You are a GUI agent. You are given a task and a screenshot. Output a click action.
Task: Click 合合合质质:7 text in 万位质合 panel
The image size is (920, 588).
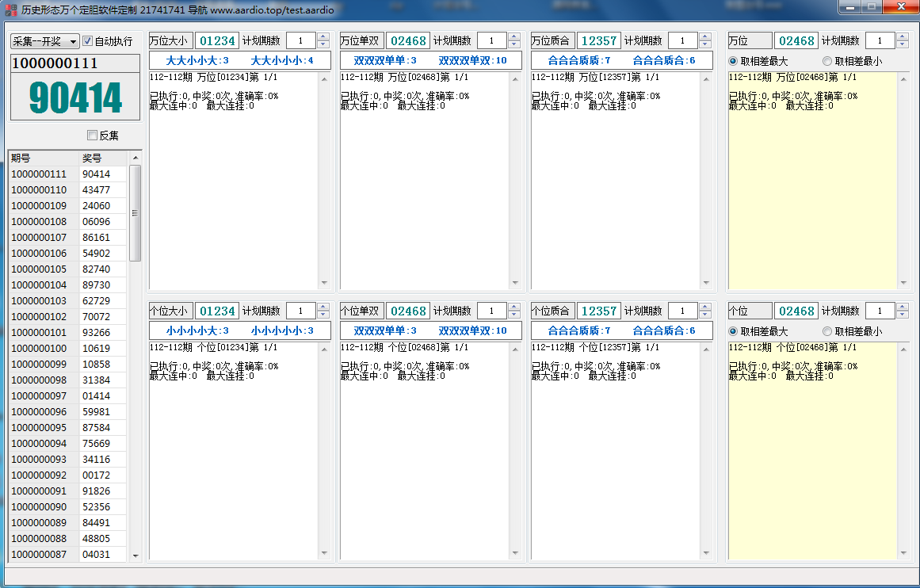coord(579,60)
